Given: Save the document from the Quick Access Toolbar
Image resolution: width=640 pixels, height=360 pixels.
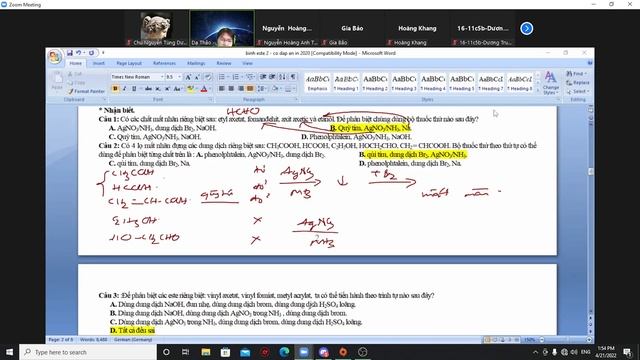Looking at the screenshot, I should [70, 53].
